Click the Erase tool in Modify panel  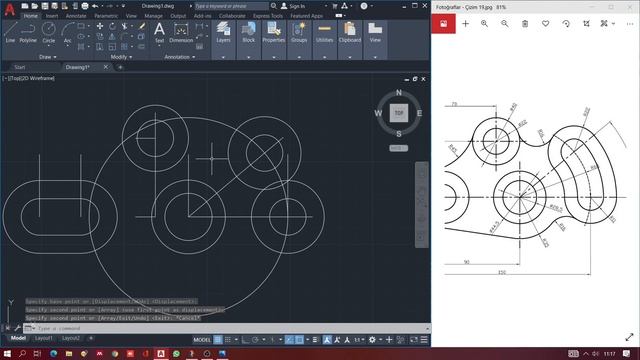142,26
